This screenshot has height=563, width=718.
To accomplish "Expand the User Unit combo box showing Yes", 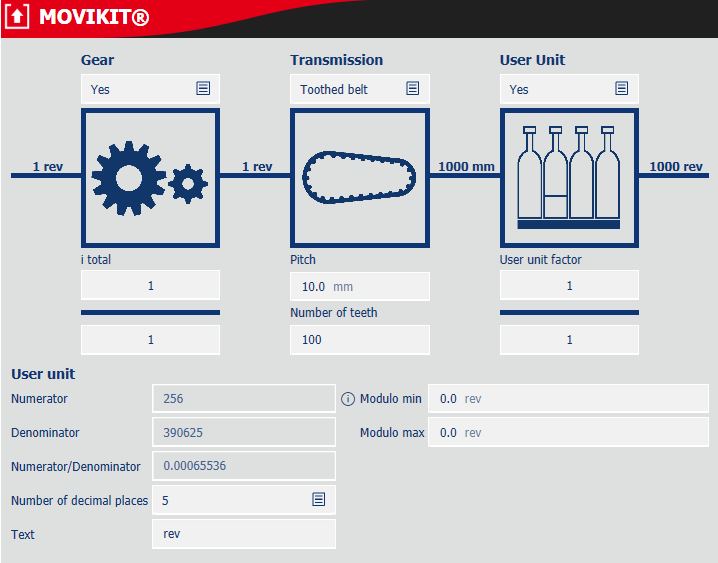I will pos(569,89).
